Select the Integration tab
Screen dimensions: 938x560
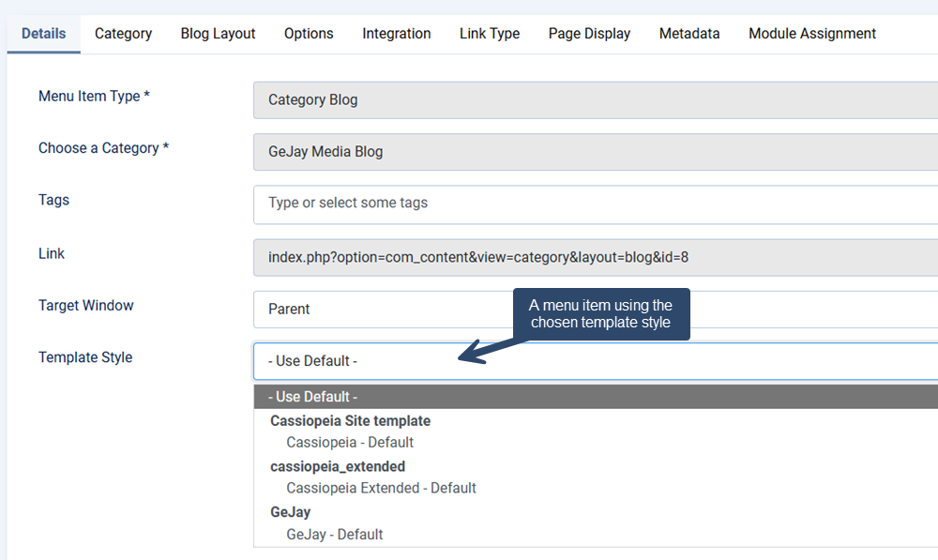[397, 34]
